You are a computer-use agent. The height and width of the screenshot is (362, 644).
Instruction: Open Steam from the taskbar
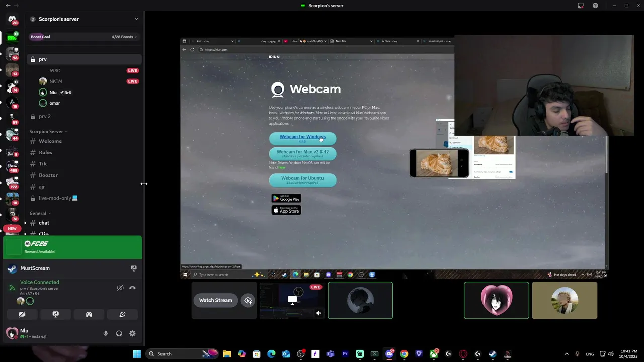point(493,354)
